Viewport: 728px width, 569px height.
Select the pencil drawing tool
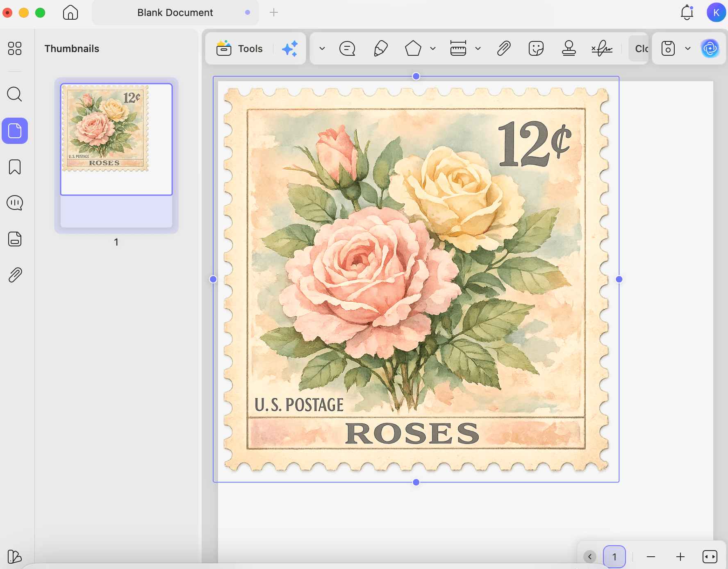click(x=381, y=49)
